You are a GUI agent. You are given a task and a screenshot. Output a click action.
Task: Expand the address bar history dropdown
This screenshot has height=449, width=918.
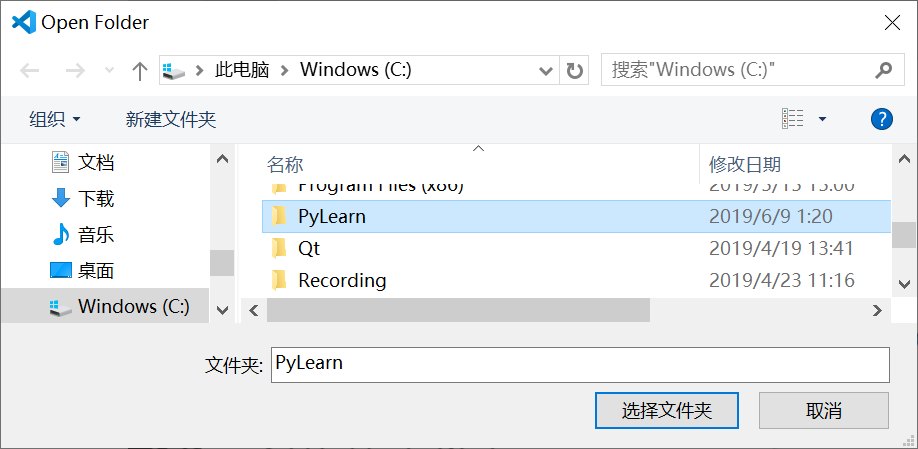pyautogui.click(x=546, y=70)
